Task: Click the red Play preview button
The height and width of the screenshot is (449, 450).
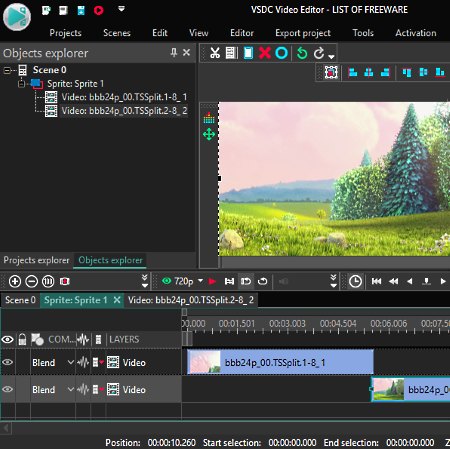Action: (x=212, y=281)
